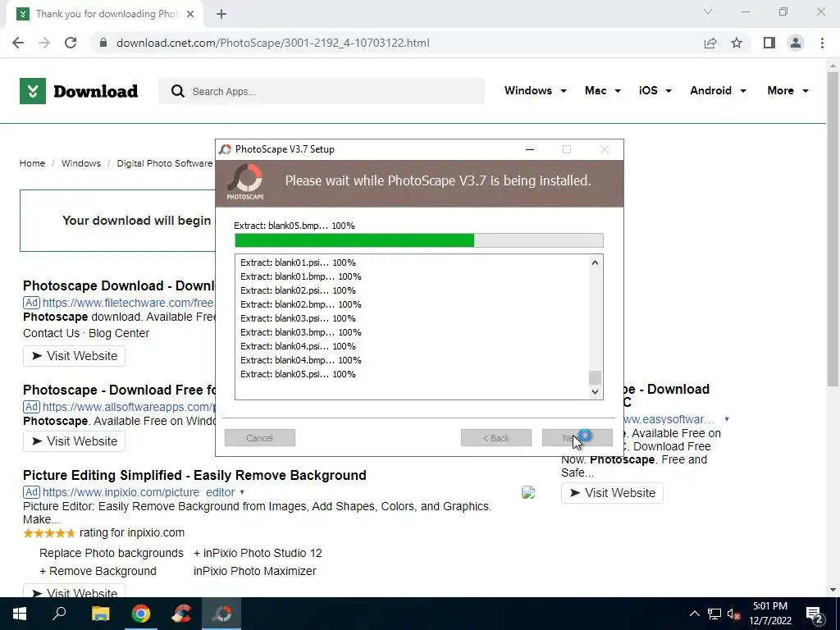Click Visit Website under allsoftwareapps ad
Viewport: 840px width, 630px height.
click(74, 441)
